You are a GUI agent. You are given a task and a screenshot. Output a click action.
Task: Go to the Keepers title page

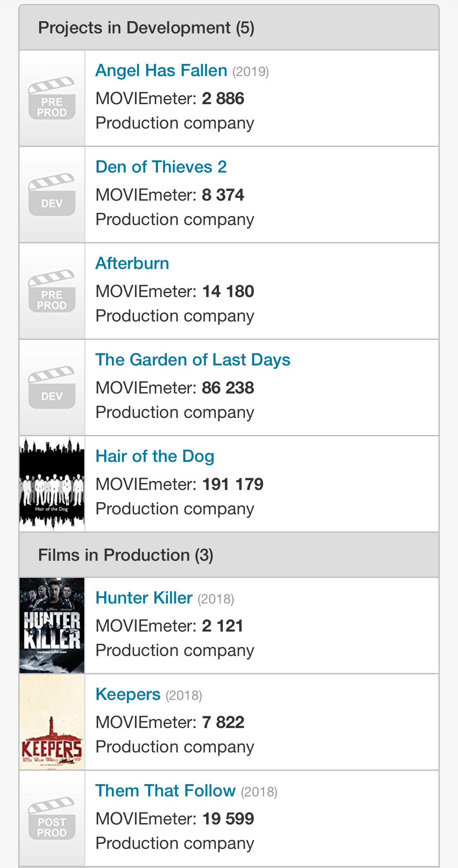point(128,695)
